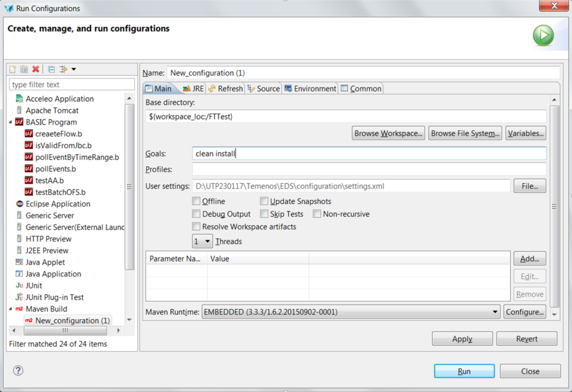
Task: Switch to the JRE tab
Action: pos(193,89)
